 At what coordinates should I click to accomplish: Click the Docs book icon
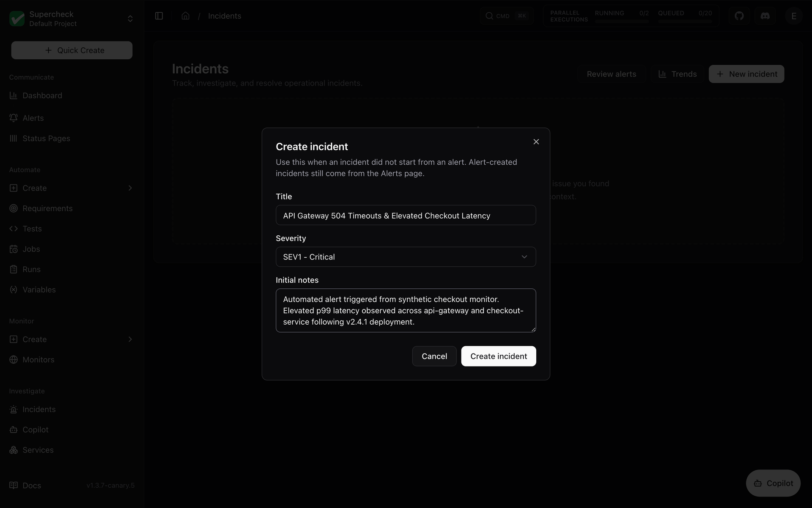coord(14,486)
